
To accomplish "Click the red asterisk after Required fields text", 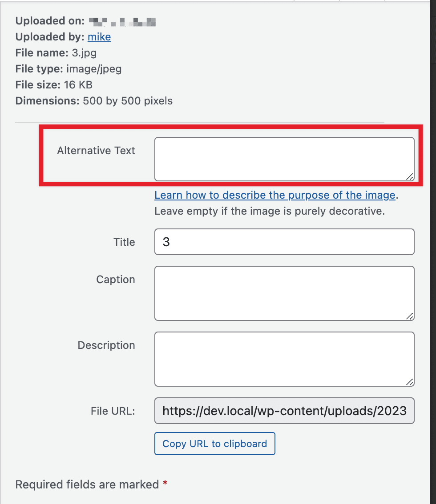I will 166,484.
